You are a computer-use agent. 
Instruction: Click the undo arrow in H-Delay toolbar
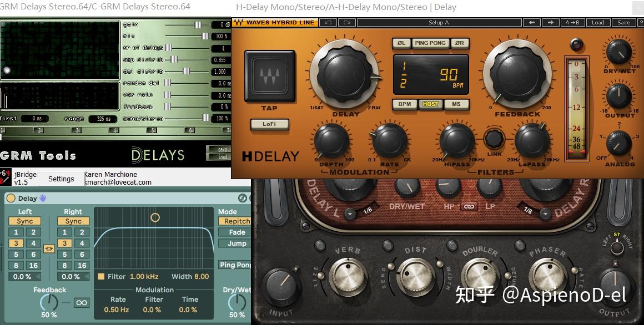[328, 23]
